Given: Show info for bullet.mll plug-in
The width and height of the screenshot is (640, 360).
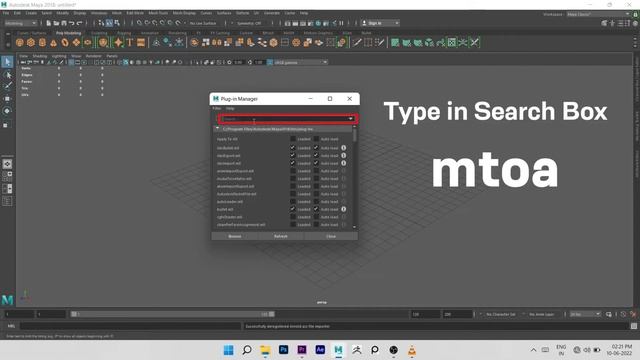Looking at the screenshot, I should [344, 209].
